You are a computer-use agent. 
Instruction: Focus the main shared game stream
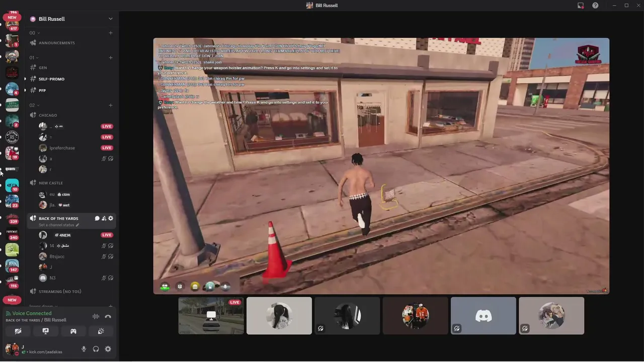[381, 166]
